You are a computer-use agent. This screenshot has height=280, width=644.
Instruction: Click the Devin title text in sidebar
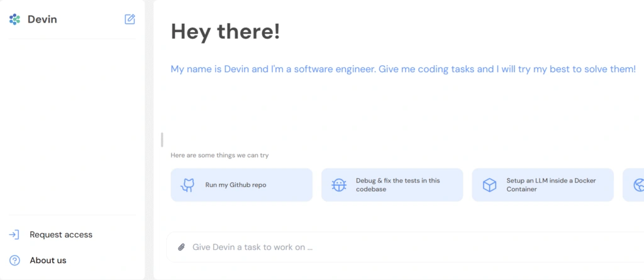(42, 19)
